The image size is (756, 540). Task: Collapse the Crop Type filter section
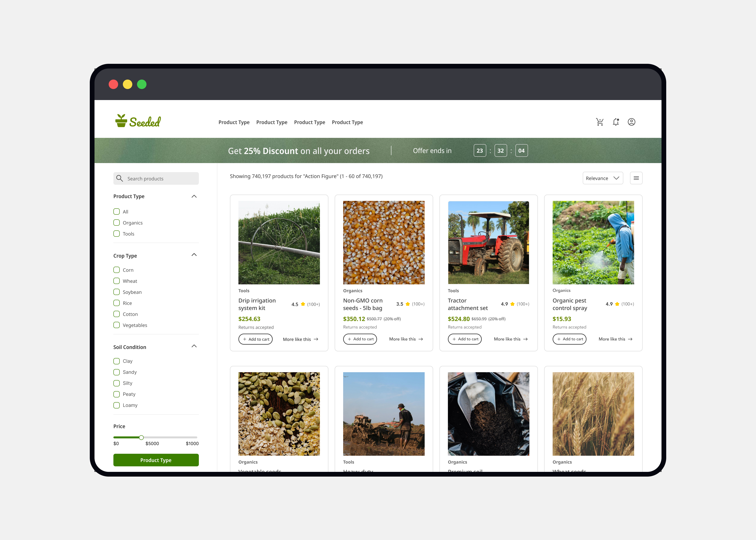pyautogui.click(x=194, y=255)
